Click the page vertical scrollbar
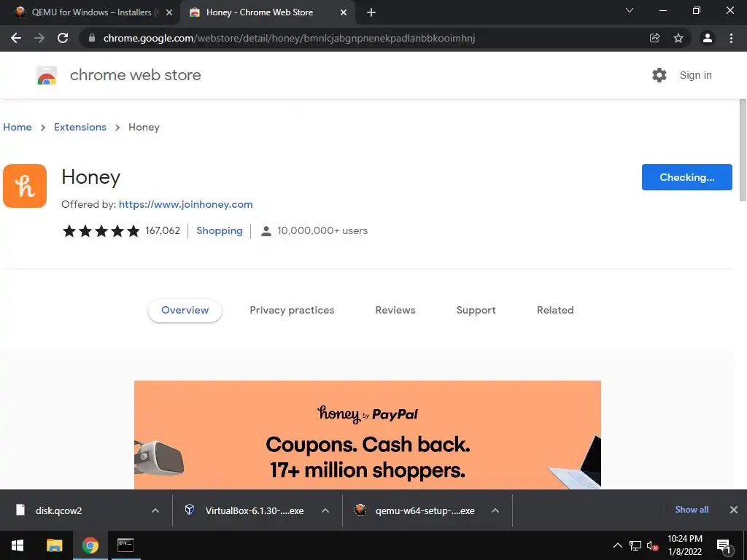This screenshot has height=560, width=747. [743, 150]
